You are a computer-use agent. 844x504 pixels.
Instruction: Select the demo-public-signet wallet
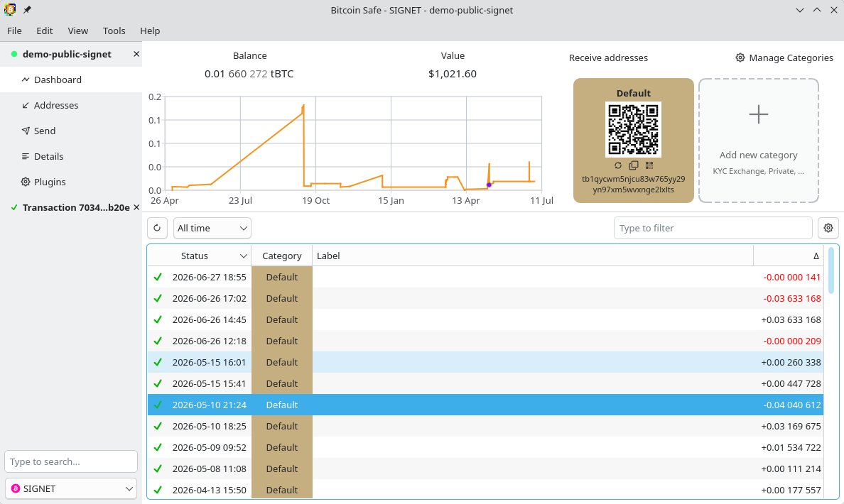tap(67, 55)
